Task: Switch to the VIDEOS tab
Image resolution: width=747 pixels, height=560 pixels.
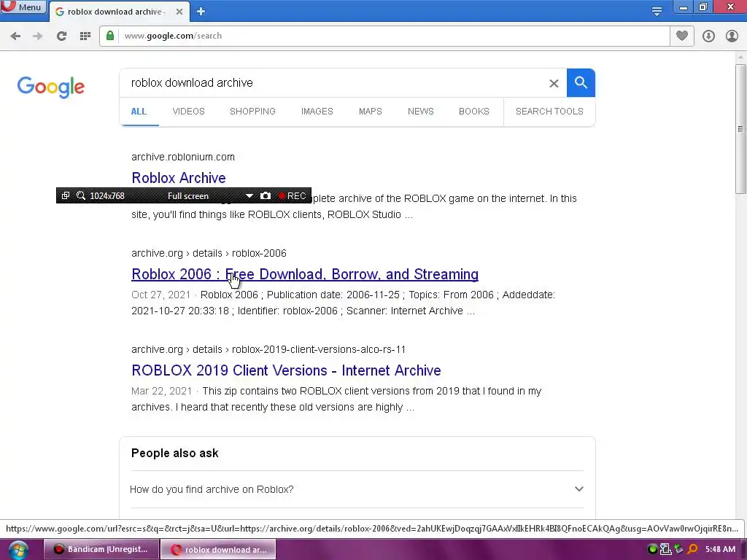Action: pyautogui.click(x=189, y=112)
